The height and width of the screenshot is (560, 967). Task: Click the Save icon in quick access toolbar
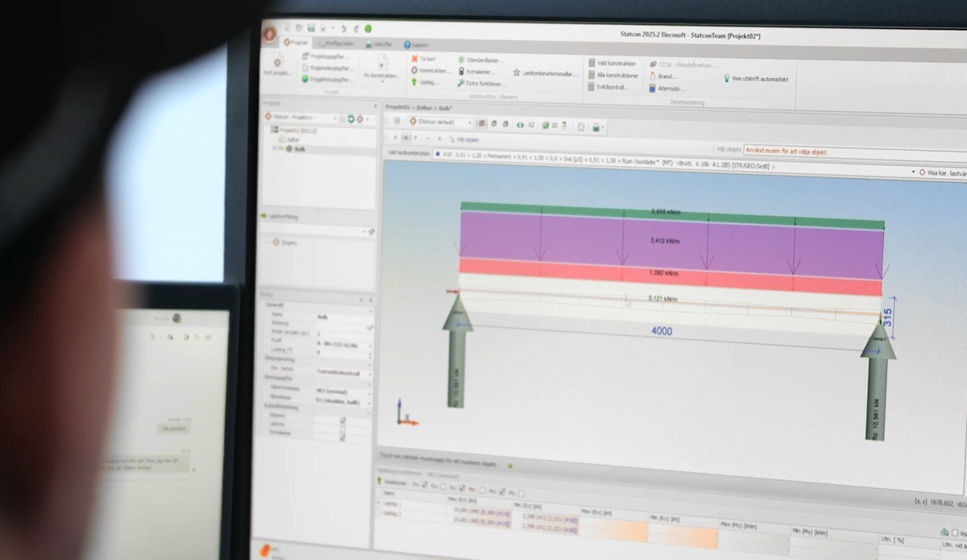point(311,28)
